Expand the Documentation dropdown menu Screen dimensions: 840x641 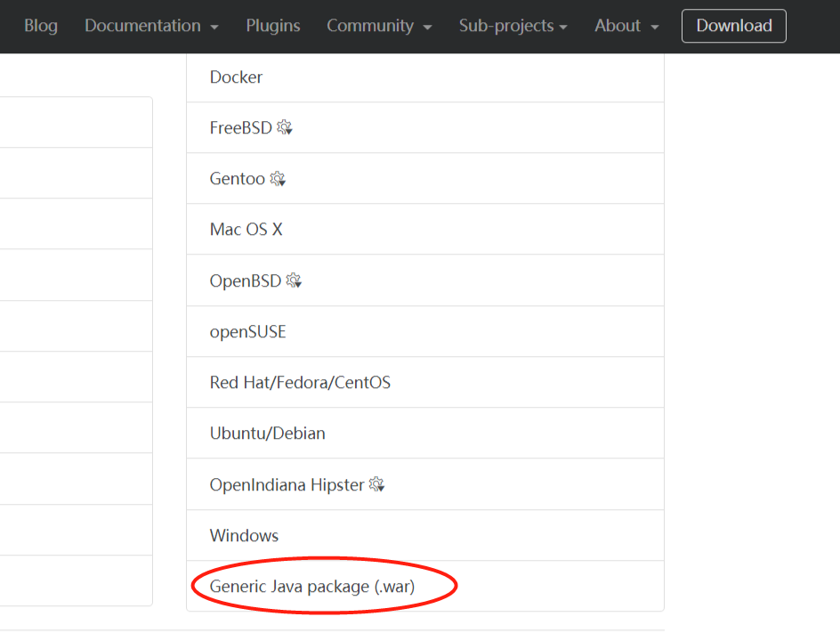point(151,26)
